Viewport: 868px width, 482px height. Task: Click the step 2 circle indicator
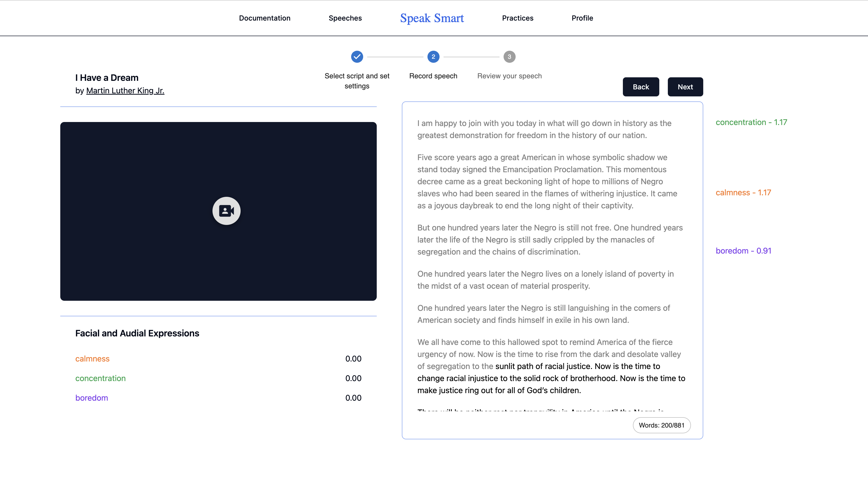pyautogui.click(x=433, y=56)
